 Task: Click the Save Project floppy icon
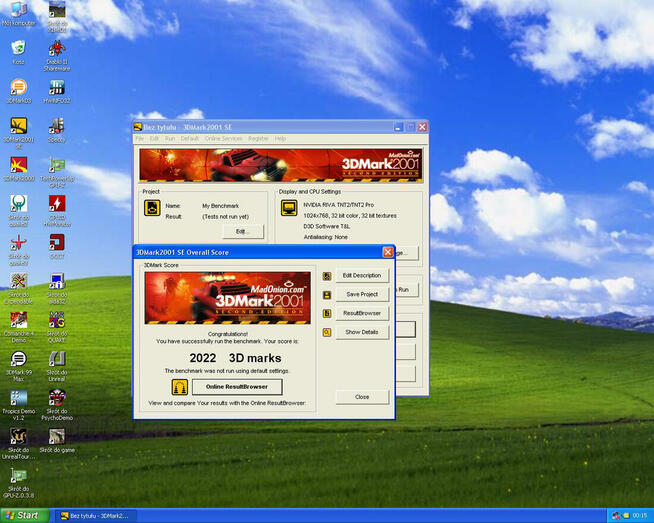coord(327,295)
